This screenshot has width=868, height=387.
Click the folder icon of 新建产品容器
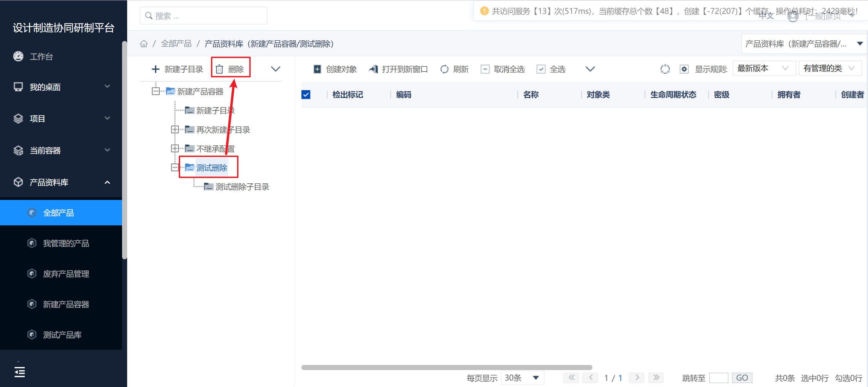pos(170,91)
